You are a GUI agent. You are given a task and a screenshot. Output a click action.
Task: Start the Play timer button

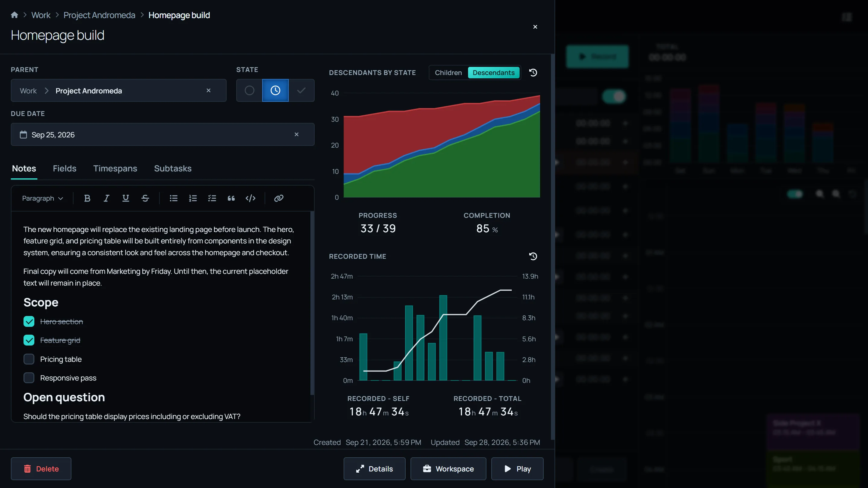[517, 468]
